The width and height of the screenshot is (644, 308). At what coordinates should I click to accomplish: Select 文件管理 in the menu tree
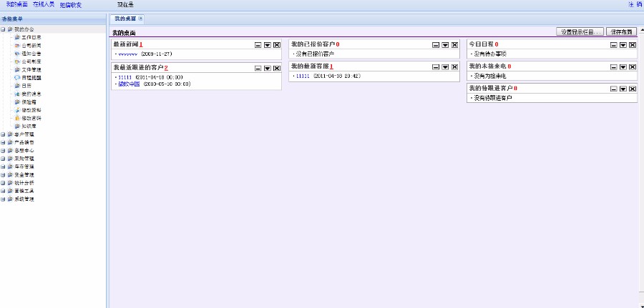tap(31, 70)
